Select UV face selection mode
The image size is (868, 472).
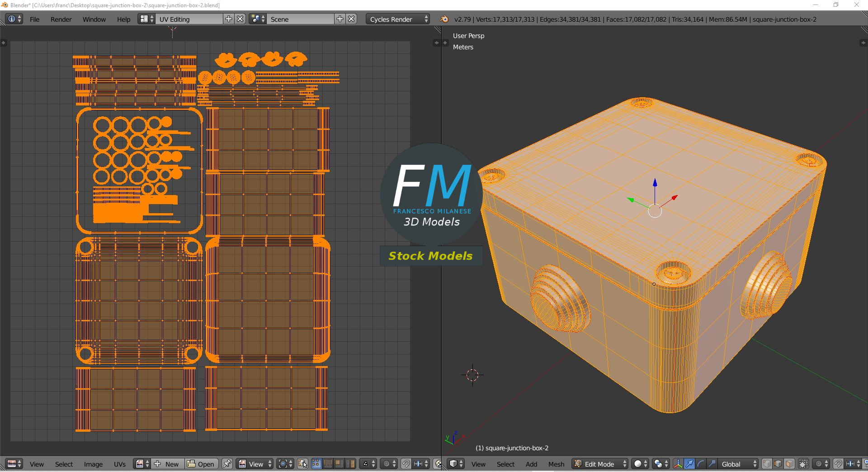pos(339,464)
